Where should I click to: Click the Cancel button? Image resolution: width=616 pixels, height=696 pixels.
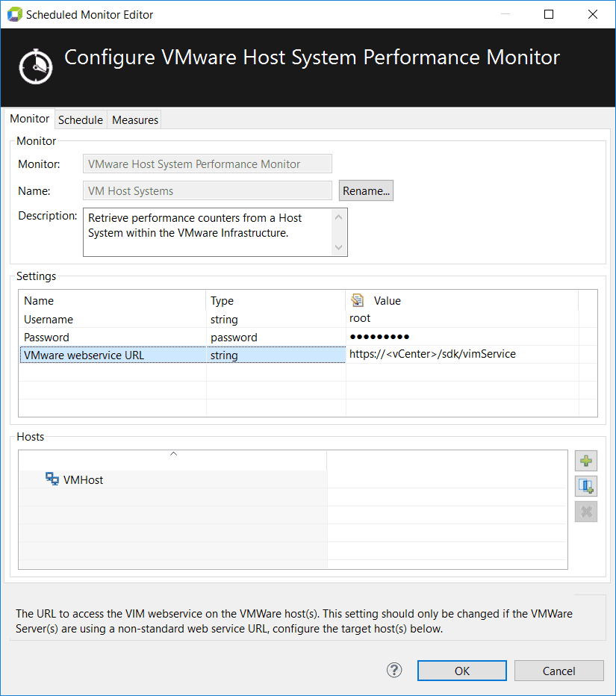coord(559,671)
